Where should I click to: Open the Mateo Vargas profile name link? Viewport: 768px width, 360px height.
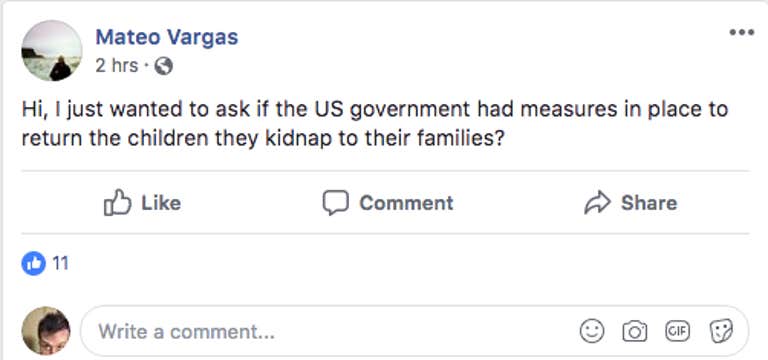coord(167,37)
